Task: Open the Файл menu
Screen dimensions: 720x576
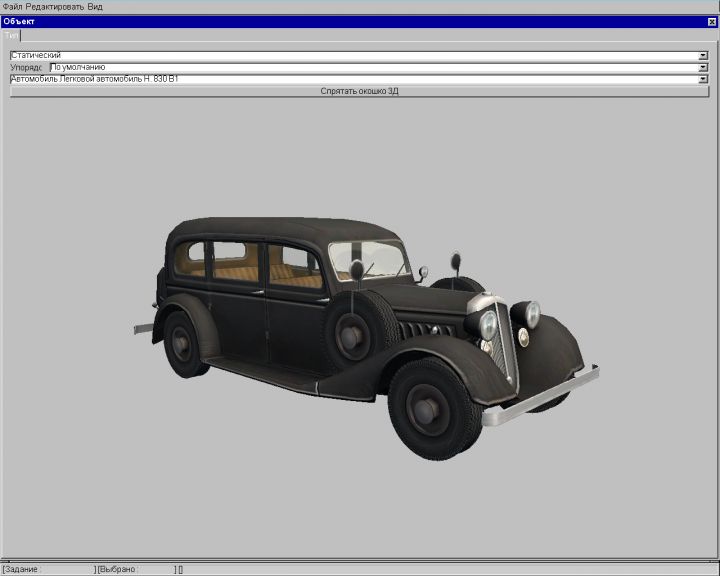Action: click(12, 6)
